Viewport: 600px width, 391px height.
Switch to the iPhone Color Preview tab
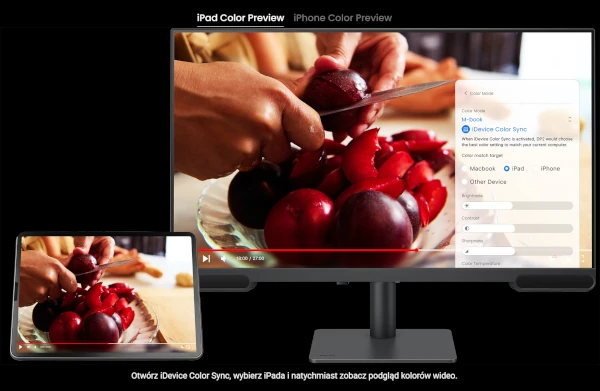coord(342,18)
